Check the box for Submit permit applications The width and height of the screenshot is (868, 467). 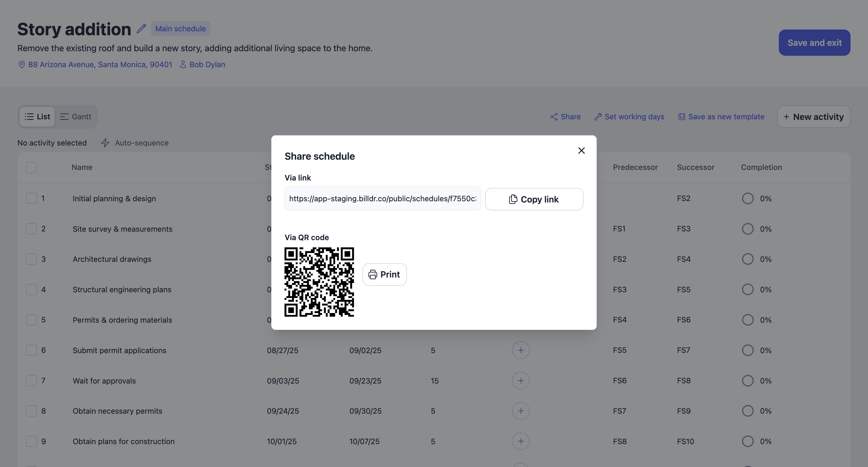tap(31, 350)
